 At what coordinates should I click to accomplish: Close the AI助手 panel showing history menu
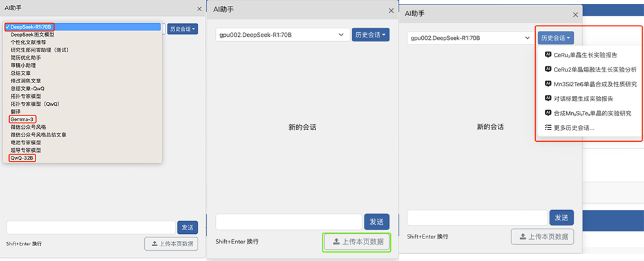click(575, 14)
